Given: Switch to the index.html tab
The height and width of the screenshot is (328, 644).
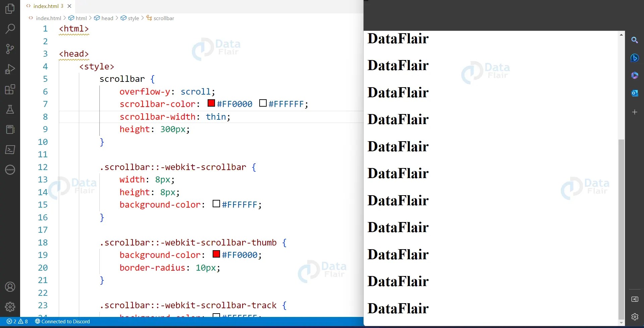Looking at the screenshot, I should point(47,6).
